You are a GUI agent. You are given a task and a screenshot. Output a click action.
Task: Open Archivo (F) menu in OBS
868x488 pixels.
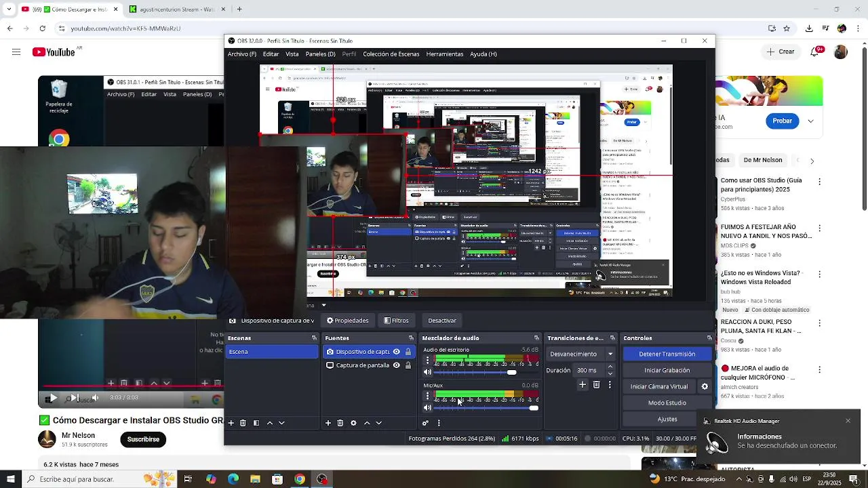click(242, 54)
